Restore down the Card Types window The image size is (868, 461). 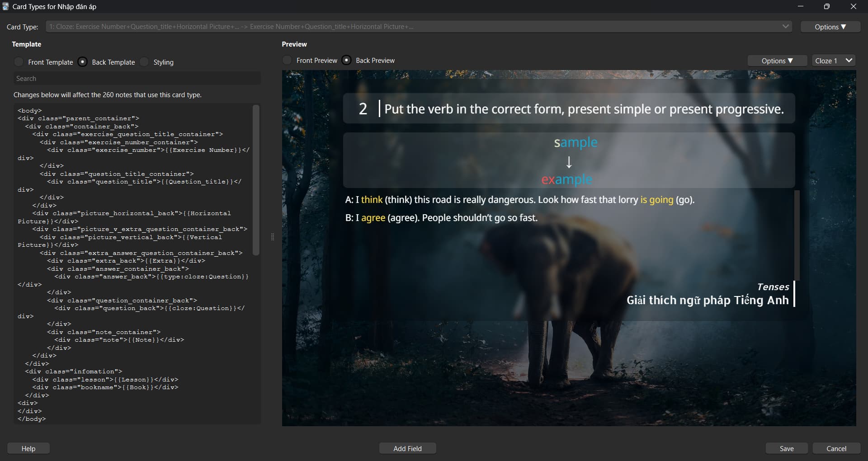tap(827, 6)
